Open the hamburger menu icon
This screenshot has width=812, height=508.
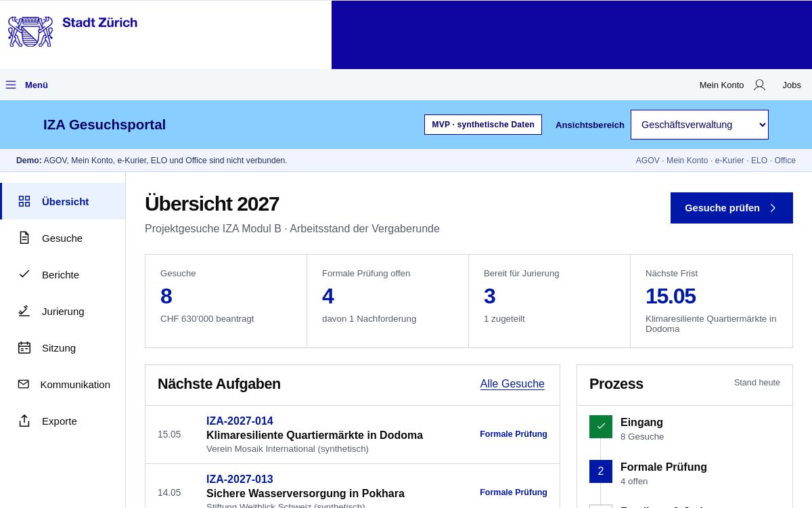pyautogui.click(x=11, y=85)
